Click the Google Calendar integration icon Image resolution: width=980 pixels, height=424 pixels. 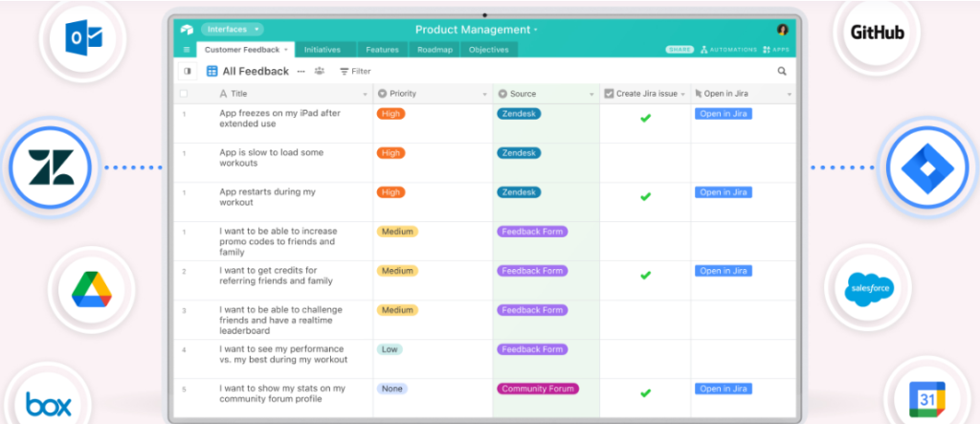[926, 399]
